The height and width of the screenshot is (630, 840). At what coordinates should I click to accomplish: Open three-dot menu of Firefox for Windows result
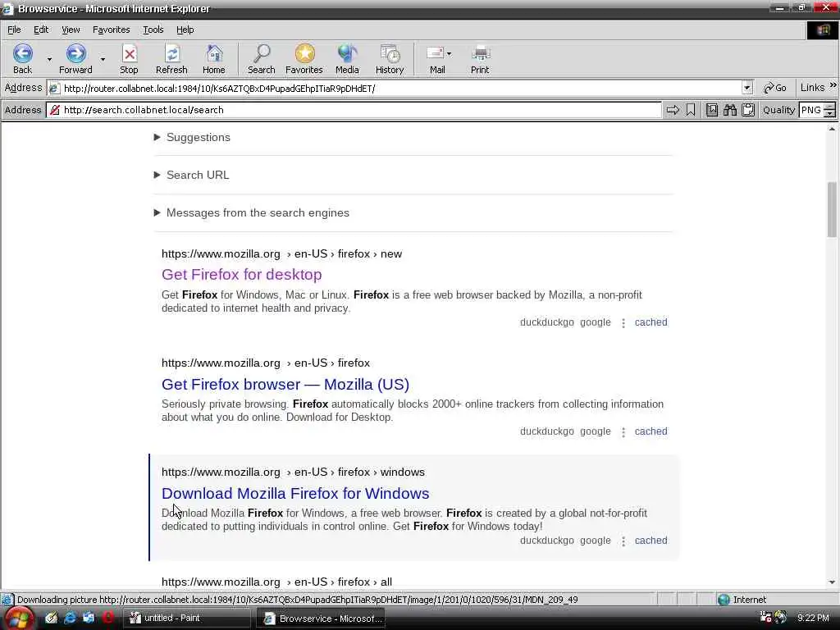623,541
